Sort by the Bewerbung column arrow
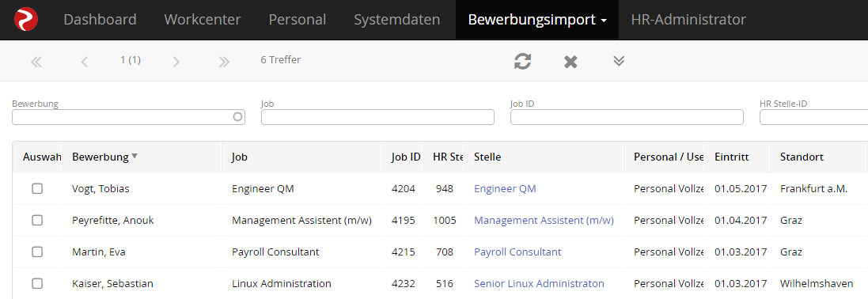 (x=134, y=157)
